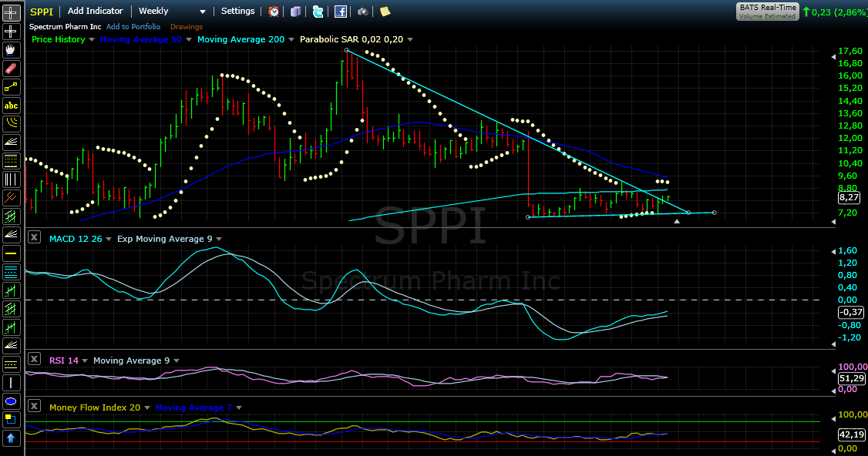The width and height of the screenshot is (868, 456).
Task: Click the Drawings link
Action: pyautogui.click(x=187, y=26)
